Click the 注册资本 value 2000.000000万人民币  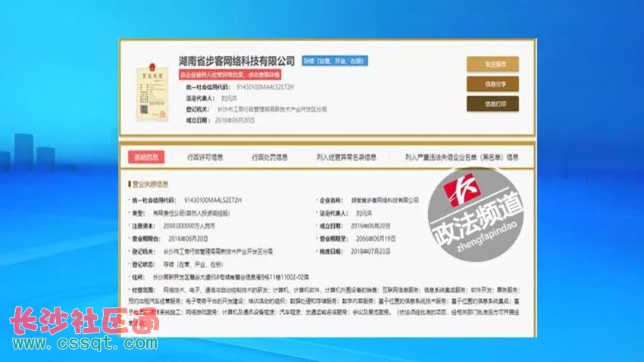pos(189,226)
